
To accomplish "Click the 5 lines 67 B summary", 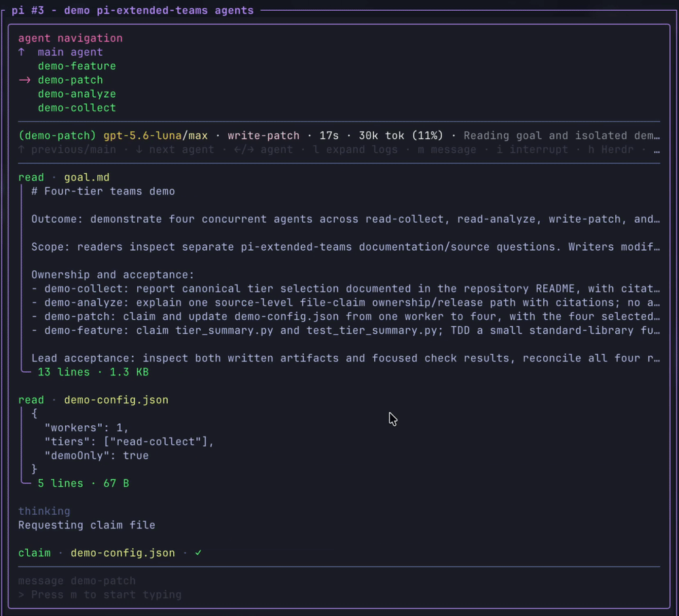I will click(83, 483).
